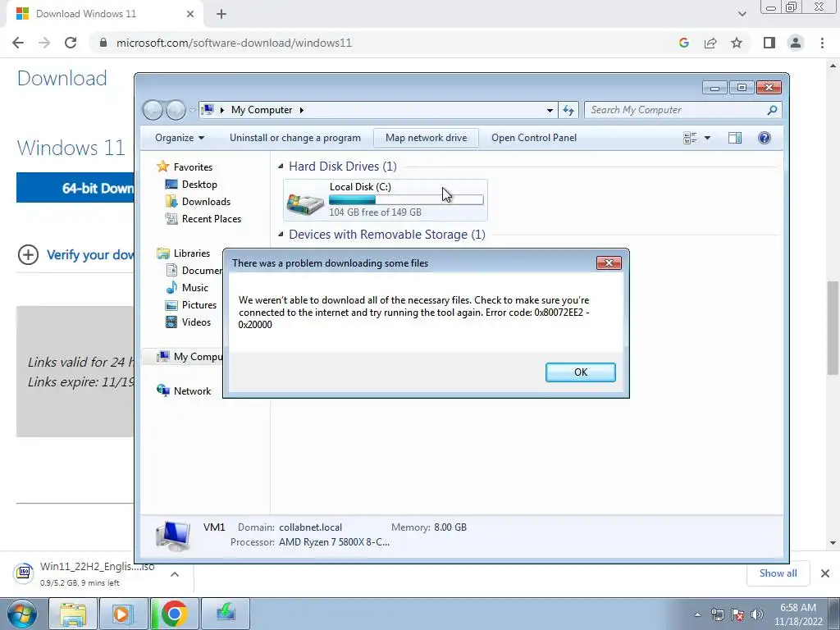This screenshot has height=630, width=840.
Task: Close the problem downloading files dialog
Action: [609, 263]
